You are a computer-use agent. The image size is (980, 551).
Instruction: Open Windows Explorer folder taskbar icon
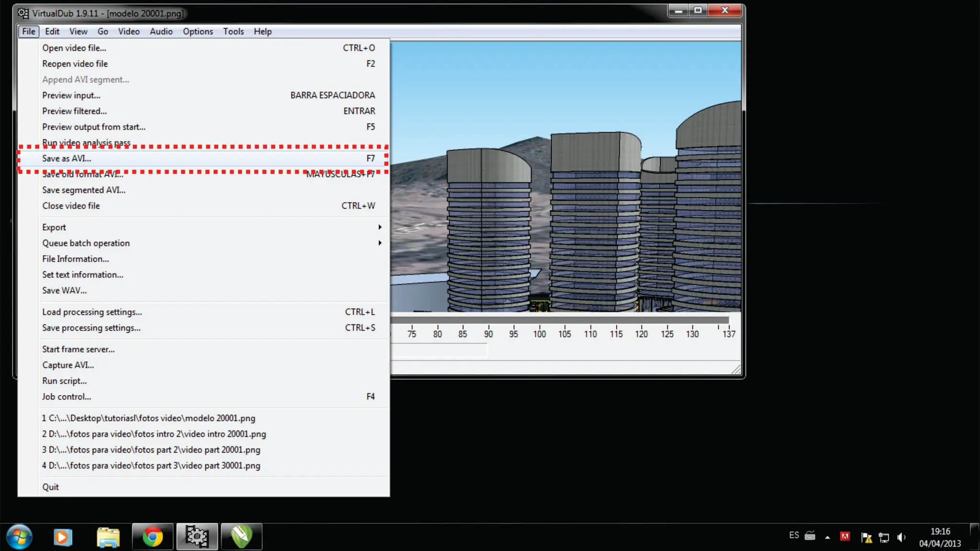tap(108, 537)
